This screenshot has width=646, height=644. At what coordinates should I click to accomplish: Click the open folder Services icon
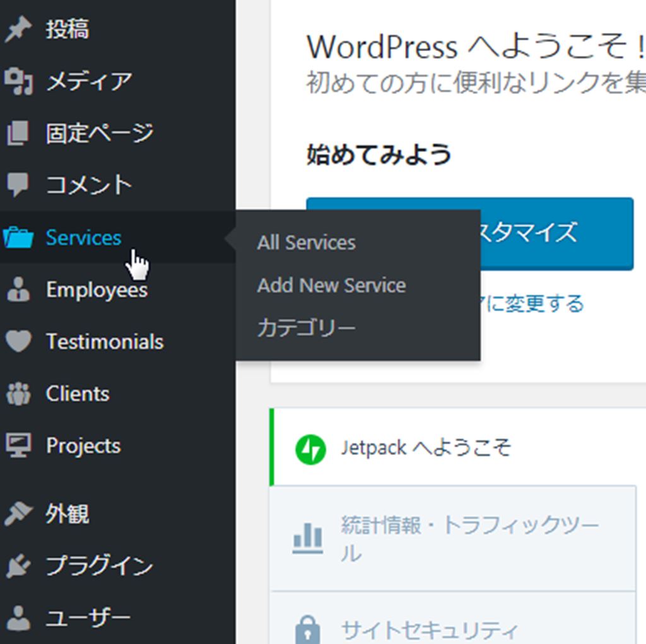(x=18, y=238)
